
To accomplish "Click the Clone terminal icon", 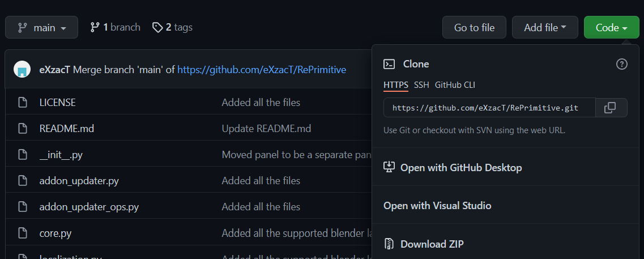I will (x=389, y=64).
